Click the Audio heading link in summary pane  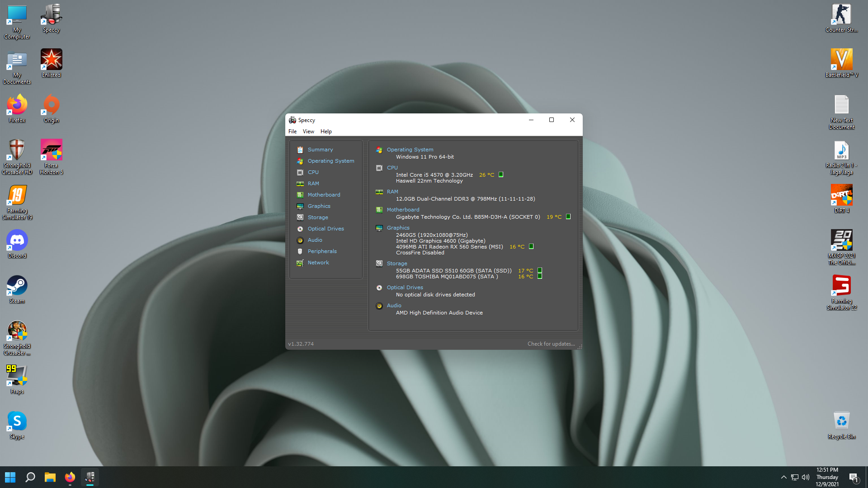pyautogui.click(x=394, y=305)
